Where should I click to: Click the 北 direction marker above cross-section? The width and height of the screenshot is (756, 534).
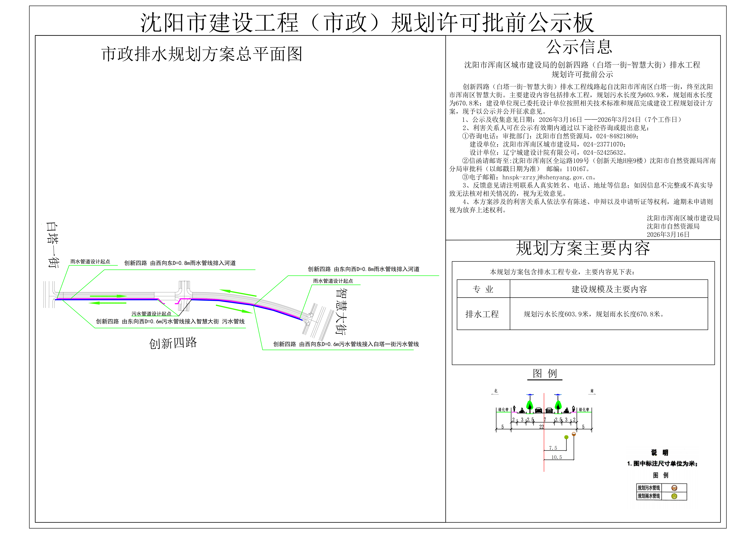coord(496,391)
